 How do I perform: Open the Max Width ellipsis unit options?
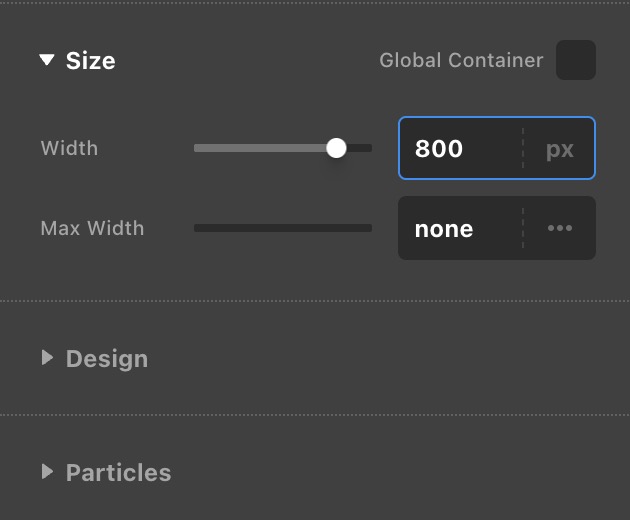coord(560,229)
